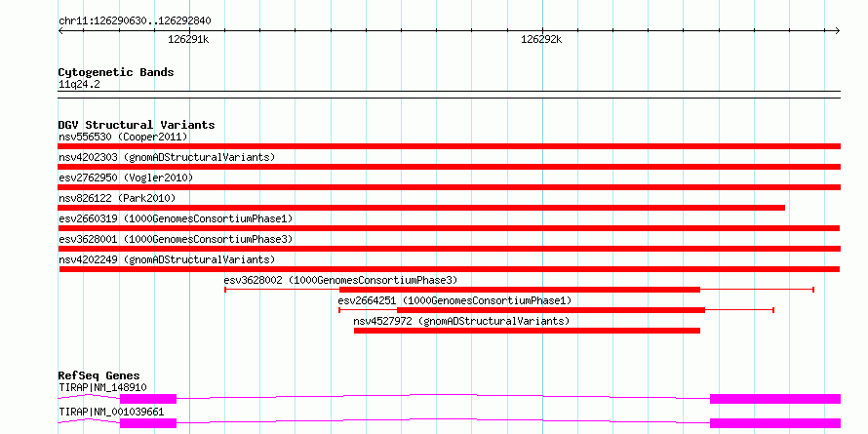The width and height of the screenshot is (868, 434).
Task: Open the nsv826122 (Park2010) label
Action: click(117, 198)
